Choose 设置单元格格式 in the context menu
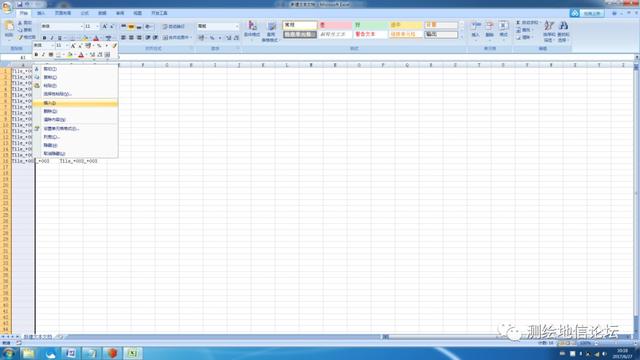This screenshot has width=640, height=360. pos(75,129)
